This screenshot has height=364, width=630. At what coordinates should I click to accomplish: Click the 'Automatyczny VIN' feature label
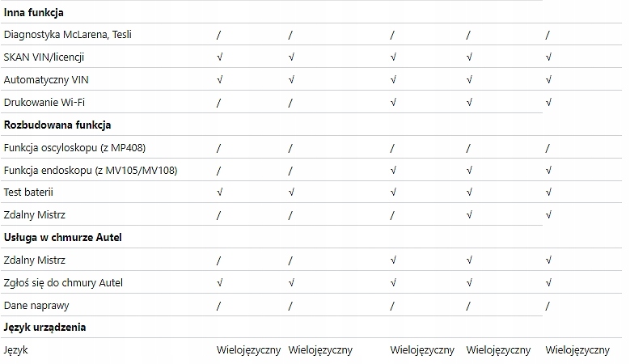pyautogui.click(x=45, y=80)
